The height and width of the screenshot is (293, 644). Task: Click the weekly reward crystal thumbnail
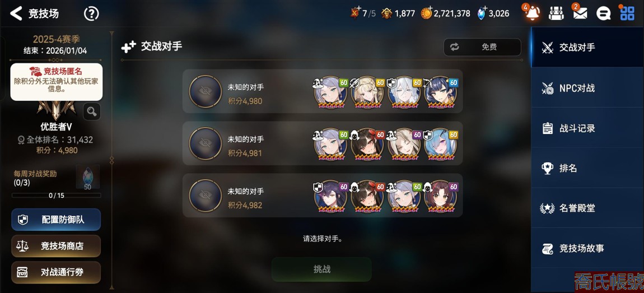click(87, 177)
